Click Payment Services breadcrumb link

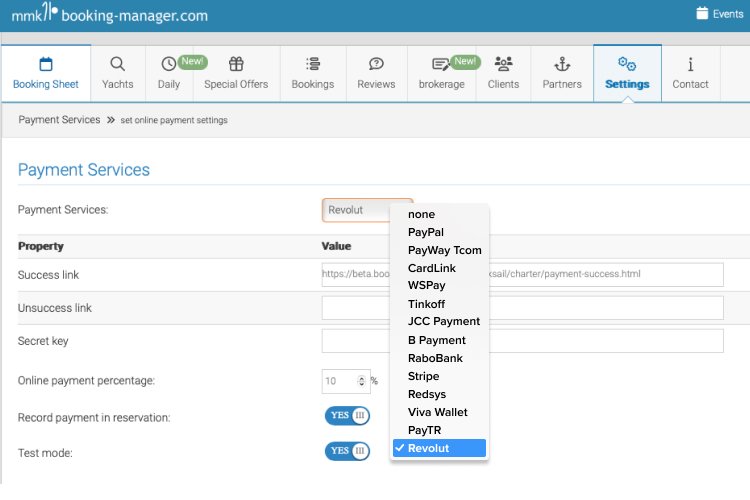59,120
